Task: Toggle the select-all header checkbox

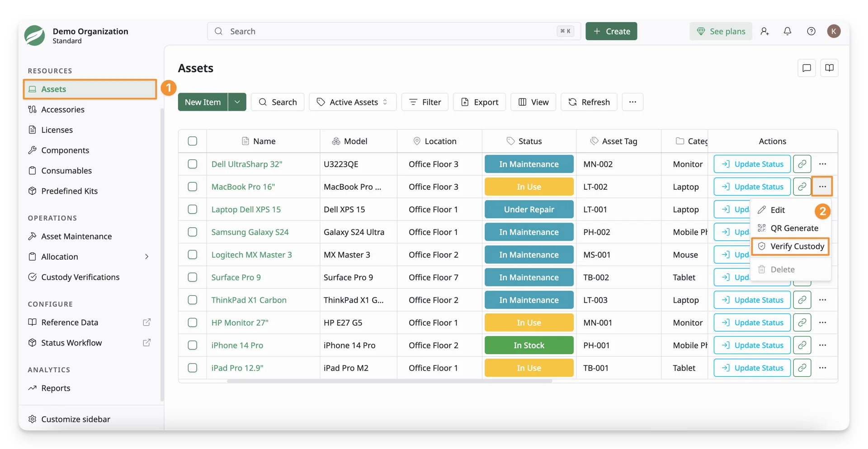Action: (x=193, y=141)
